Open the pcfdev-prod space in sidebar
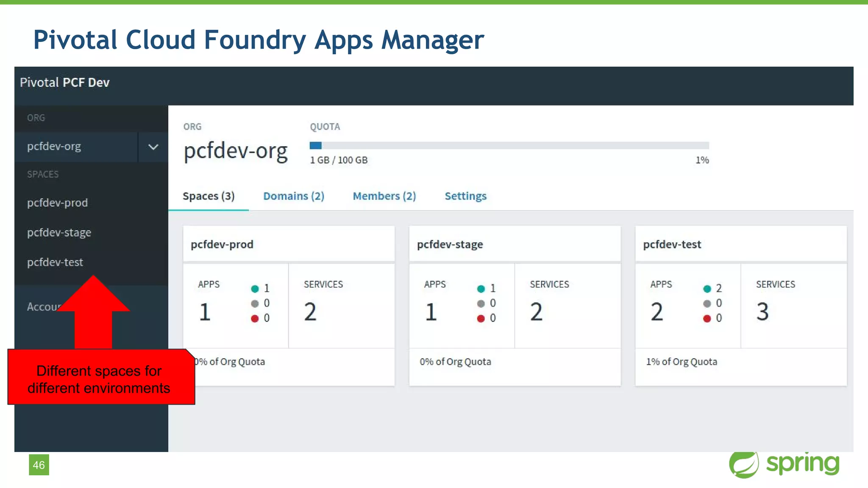868x488 pixels. click(x=57, y=203)
